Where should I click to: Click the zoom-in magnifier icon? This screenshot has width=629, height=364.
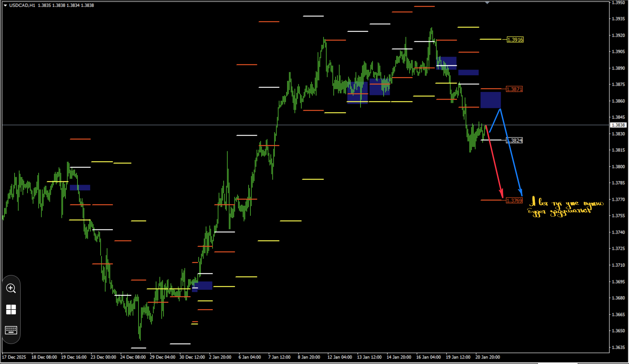pyautogui.click(x=11, y=288)
